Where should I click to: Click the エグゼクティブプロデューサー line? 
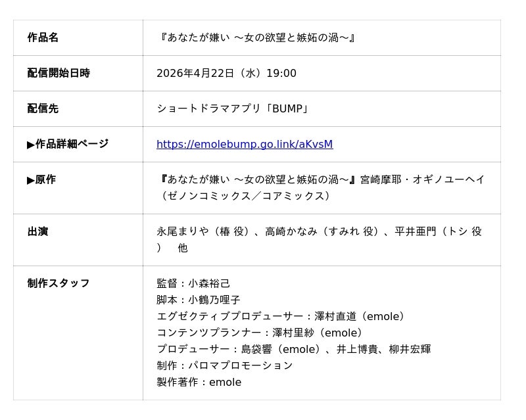pyautogui.click(x=281, y=316)
